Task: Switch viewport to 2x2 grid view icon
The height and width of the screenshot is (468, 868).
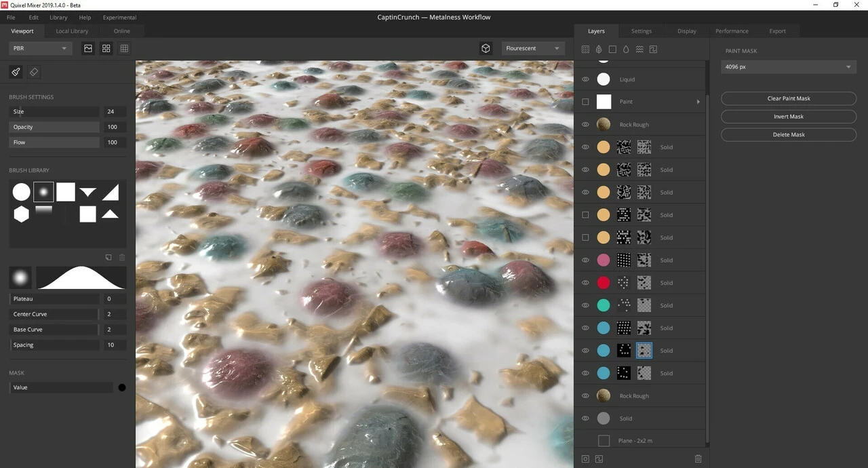Action: pyautogui.click(x=106, y=49)
